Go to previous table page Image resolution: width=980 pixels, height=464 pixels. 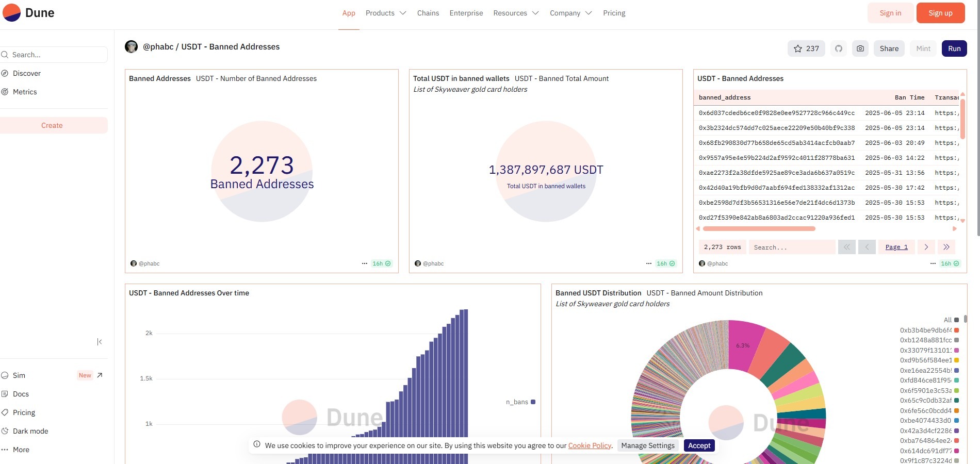pos(867,247)
